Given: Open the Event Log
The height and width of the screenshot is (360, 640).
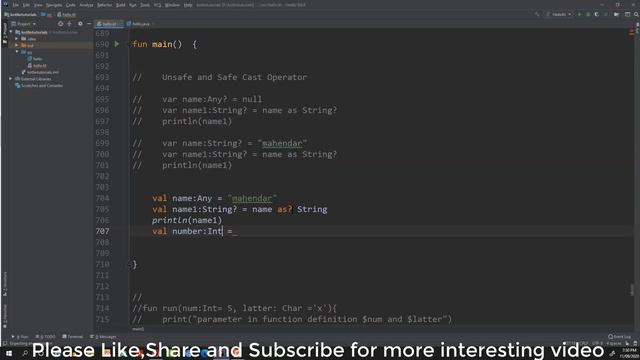Looking at the screenshot, I should click(620, 337).
